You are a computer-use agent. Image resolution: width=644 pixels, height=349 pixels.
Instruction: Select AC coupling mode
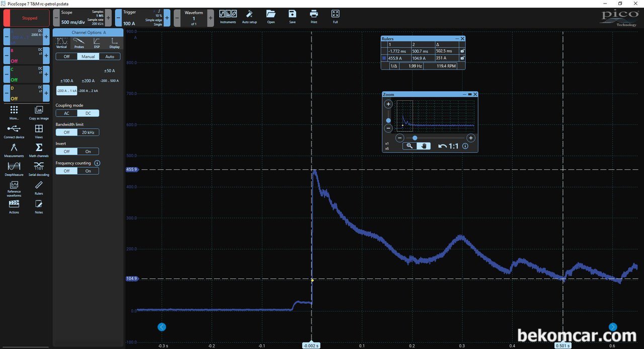(66, 113)
